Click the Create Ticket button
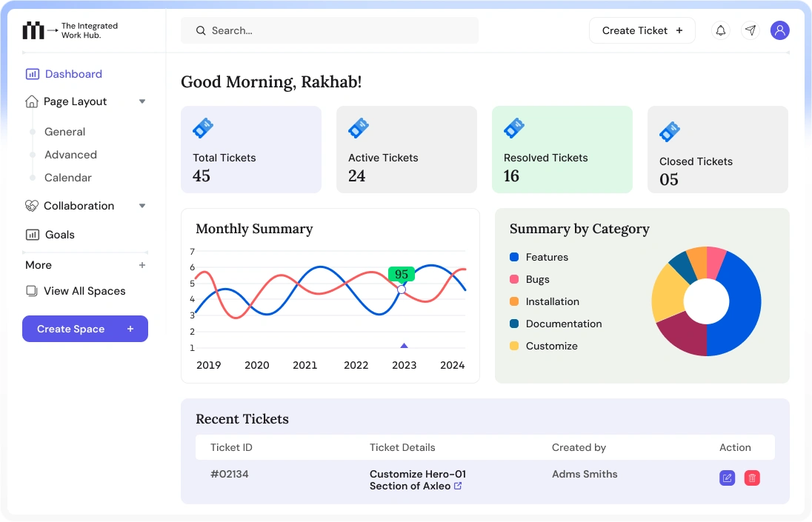 (x=642, y=30)
